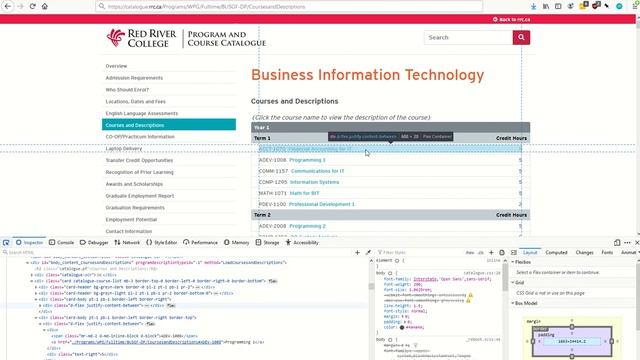640x360 pixels.
Task: Reload the page with the refresh icon
Action: tap(32, 6)
